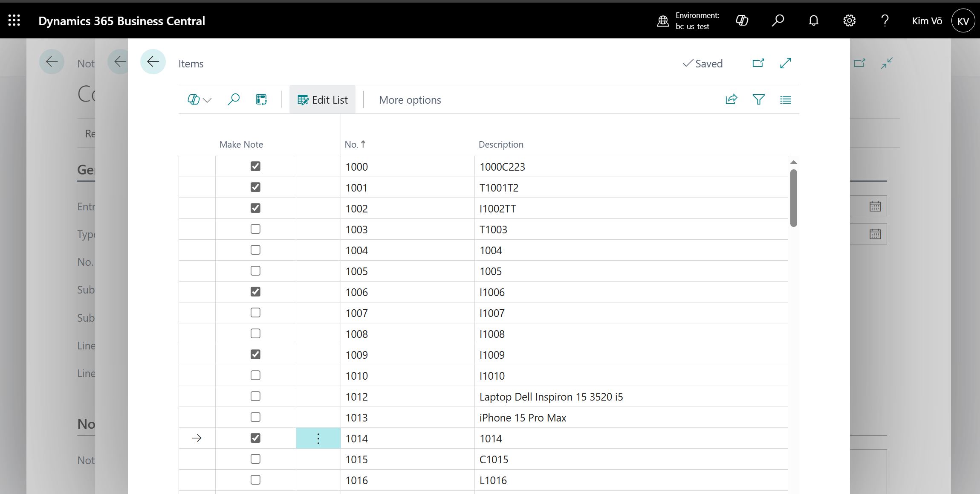The width and height of the screenshot is (980, 494).
Task: Click the Dynamics 365 Business Central title
Action: [x=121, y=21]
